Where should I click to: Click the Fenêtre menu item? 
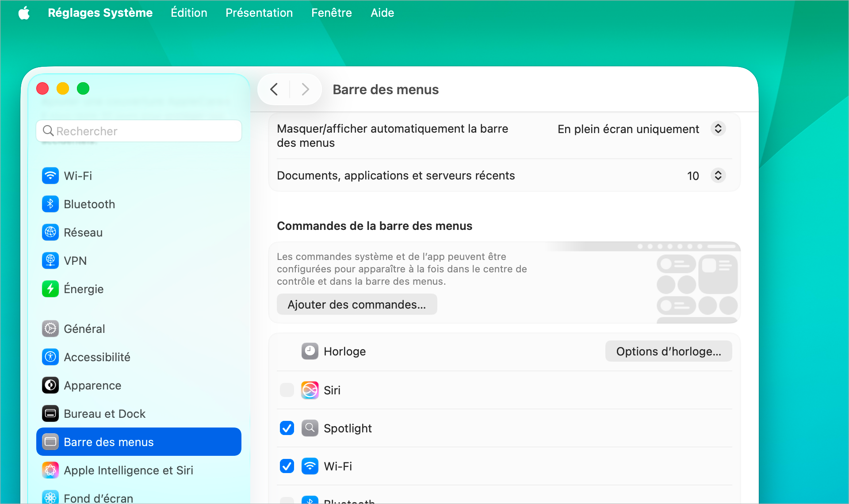point(331,12)
